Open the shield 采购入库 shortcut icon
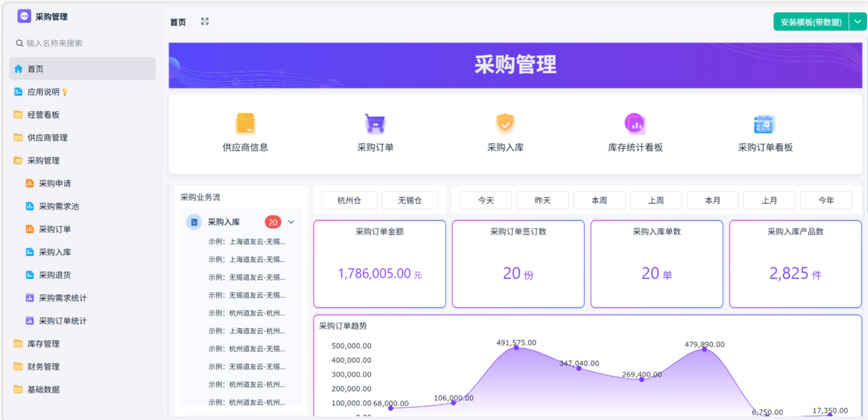Screen dimensions: 868x420 (x=505, y=124)
